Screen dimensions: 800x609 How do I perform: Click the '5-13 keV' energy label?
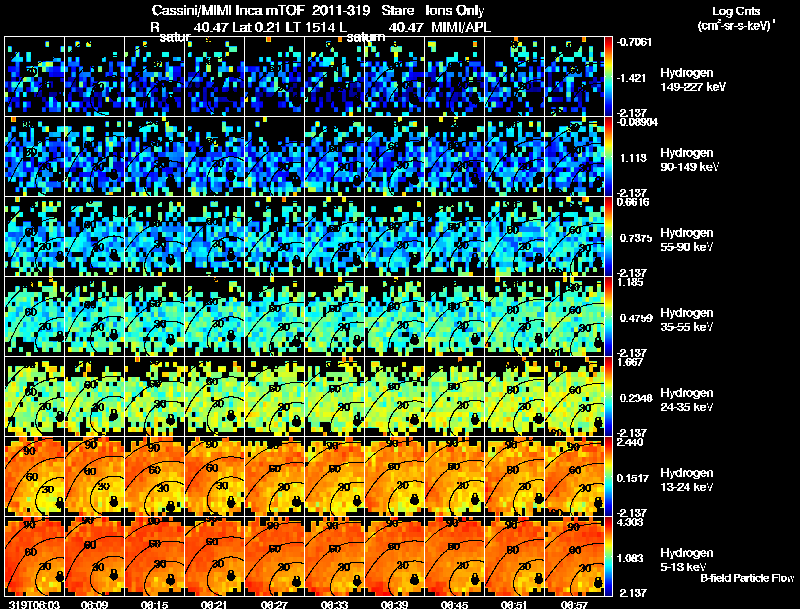tap(683, 567)
